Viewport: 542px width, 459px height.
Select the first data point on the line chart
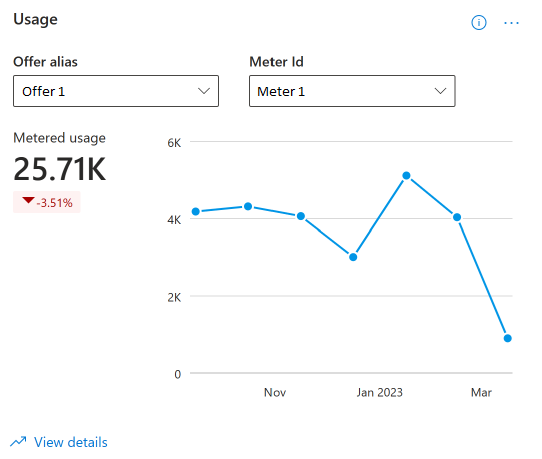point(196,212)
